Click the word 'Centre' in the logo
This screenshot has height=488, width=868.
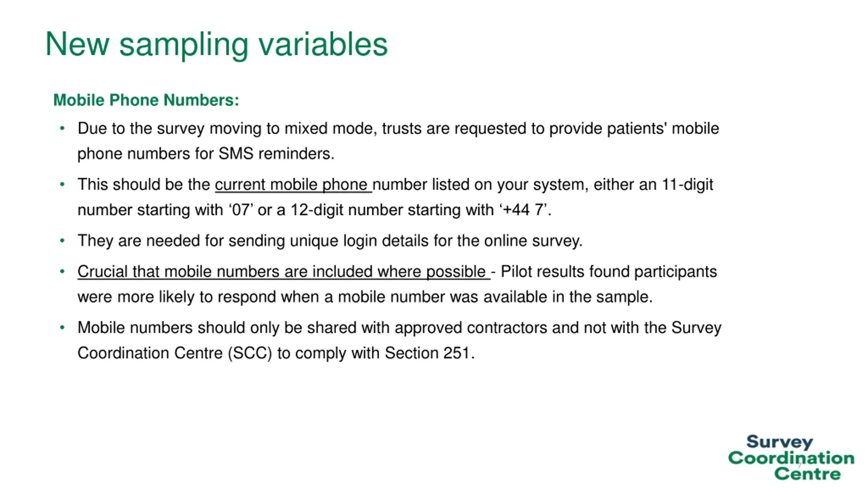pos(807,473)
